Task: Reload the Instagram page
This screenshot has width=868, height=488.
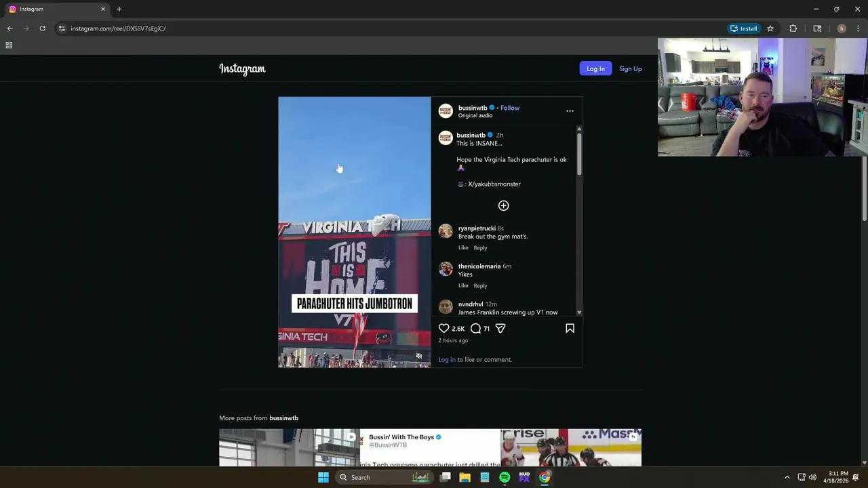Action: [42, 28]
